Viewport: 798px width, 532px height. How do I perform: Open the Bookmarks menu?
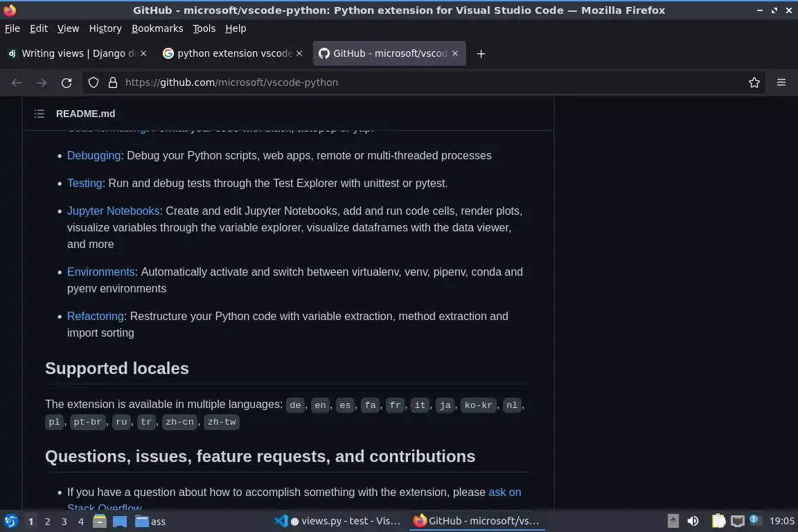pos(157,28)
